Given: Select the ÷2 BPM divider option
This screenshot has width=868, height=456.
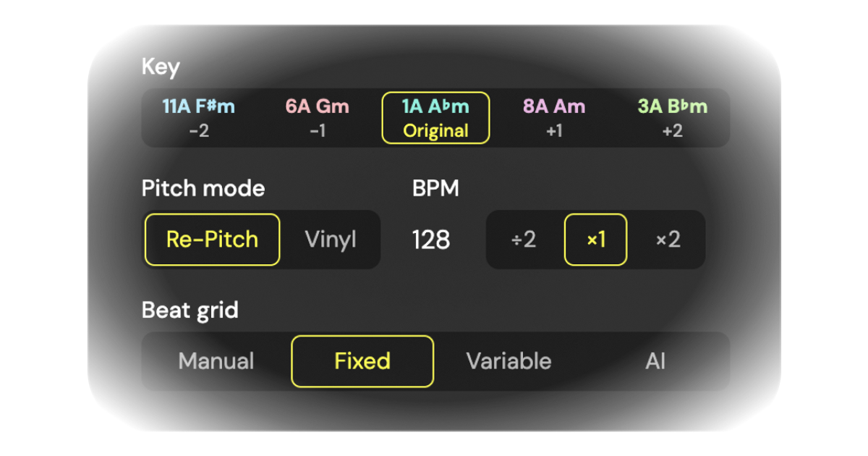Looking at the screenshot, I should click(523, 240).
